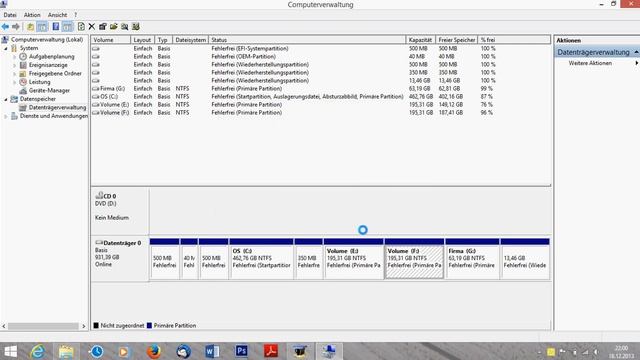Click the tree pane scrollbar right arrow
This screenshot has height=360, width=640.
pyautogui.click(x=84, y=326)
